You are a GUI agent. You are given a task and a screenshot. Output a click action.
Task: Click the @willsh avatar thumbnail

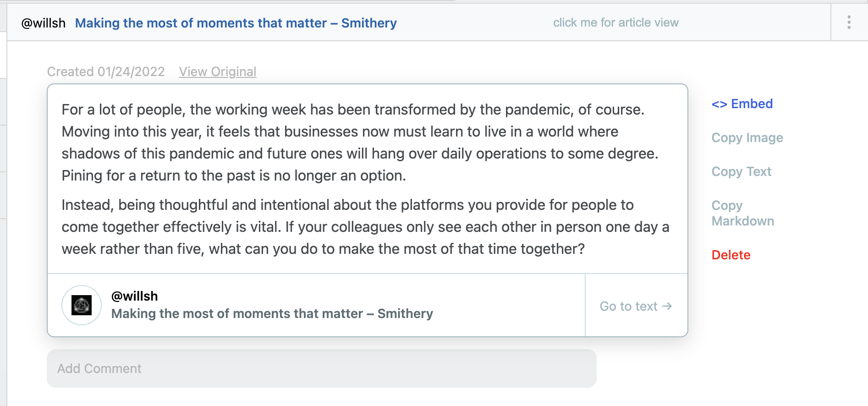coord(82,305)
